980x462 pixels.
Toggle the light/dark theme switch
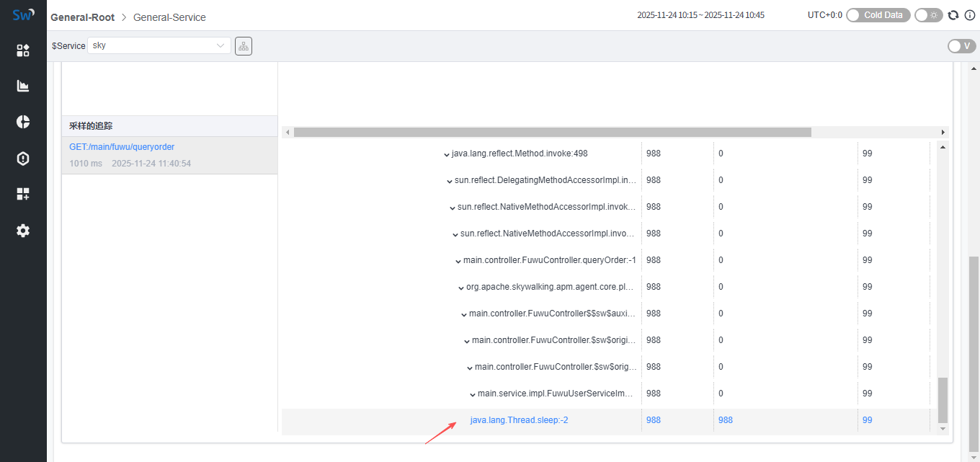point(928,15)
